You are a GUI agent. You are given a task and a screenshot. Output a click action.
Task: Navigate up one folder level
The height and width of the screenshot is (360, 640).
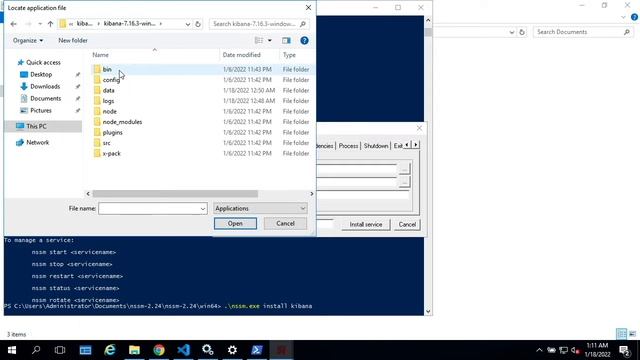click(50, 24)
